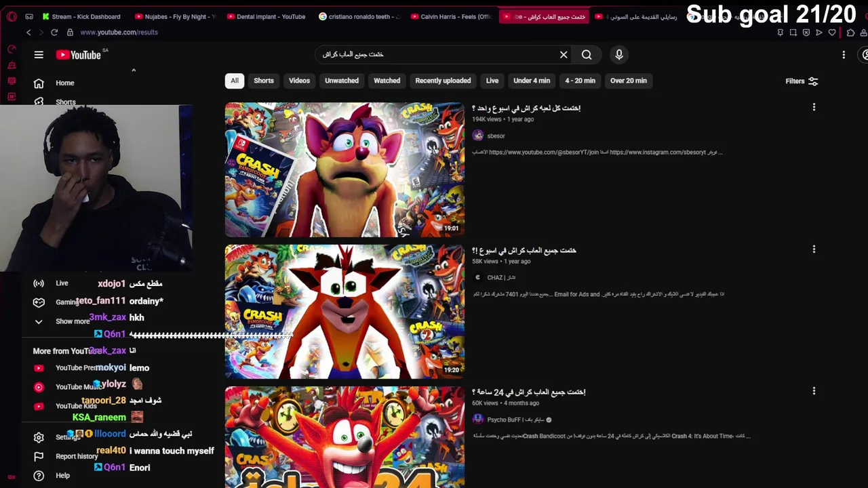Viewport: 868px width, 488px height.
Task: Open the 19:20 Crash Bandicoot video thumbnail
Action: [x=344, y=312]
